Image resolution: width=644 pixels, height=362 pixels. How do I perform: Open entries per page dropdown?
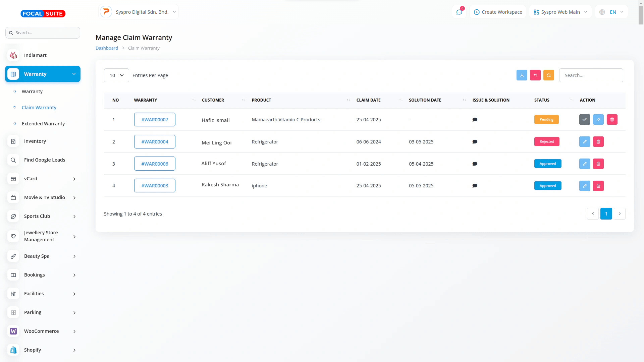coord(116,75)
